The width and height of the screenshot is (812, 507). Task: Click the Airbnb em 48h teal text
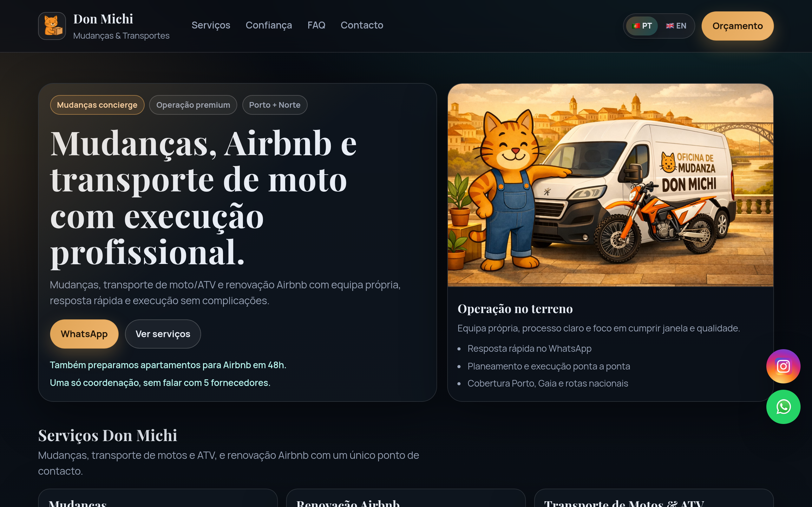pyautogui.click(x=168, y=365)
